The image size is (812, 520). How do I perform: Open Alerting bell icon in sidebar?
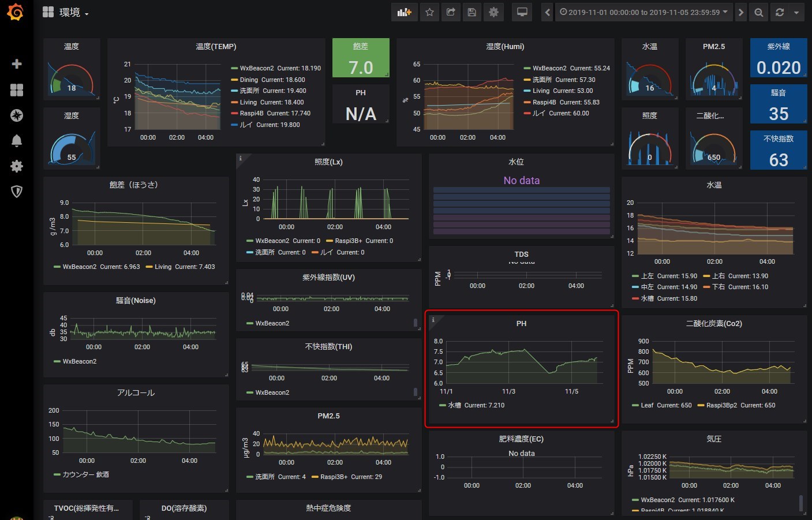17,141
